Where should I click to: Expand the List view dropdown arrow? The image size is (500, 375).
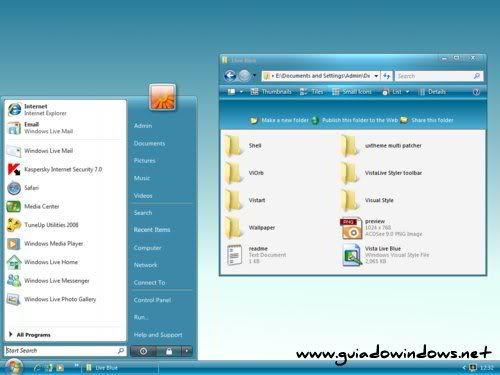tap(407, 92)
